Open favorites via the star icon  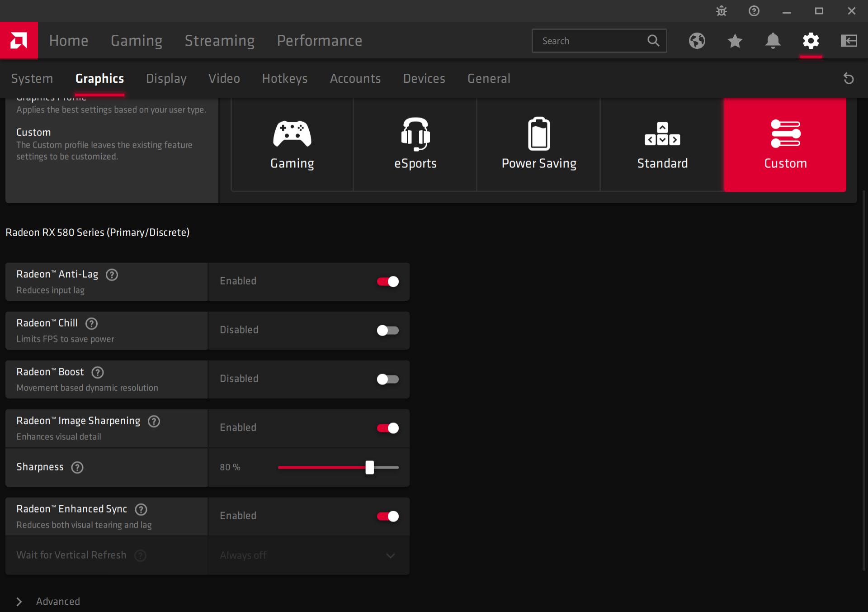(x=735, y=41)
